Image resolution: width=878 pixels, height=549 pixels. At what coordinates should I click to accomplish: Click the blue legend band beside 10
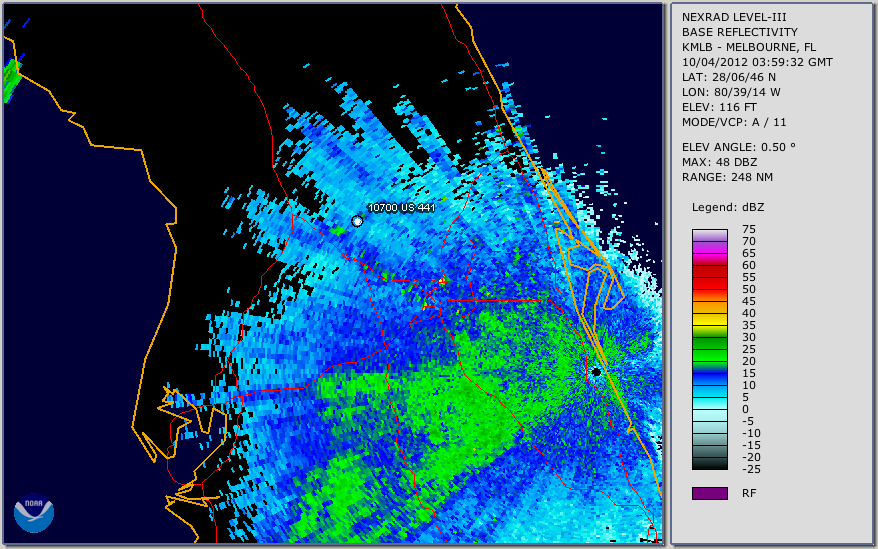(x=709, y=379)
